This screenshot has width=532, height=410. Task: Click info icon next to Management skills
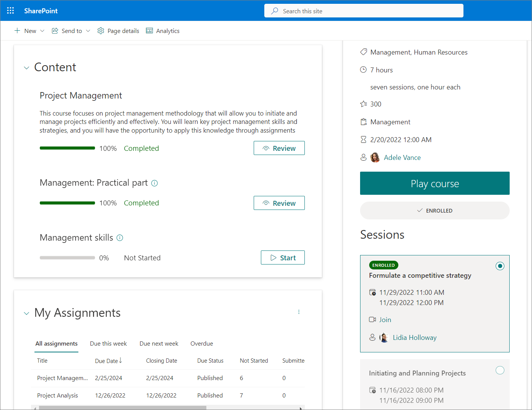coord(120,238)
